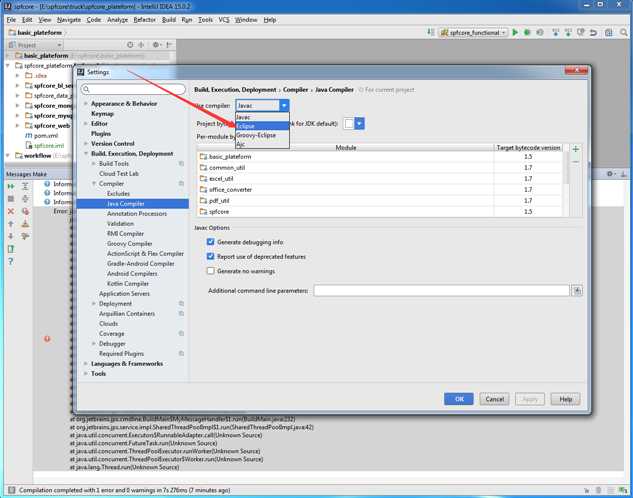Image resolution: width=633 pixels, height=498 pixels.
Task: Select Plugins in settings tree
Action: (101, 134)
